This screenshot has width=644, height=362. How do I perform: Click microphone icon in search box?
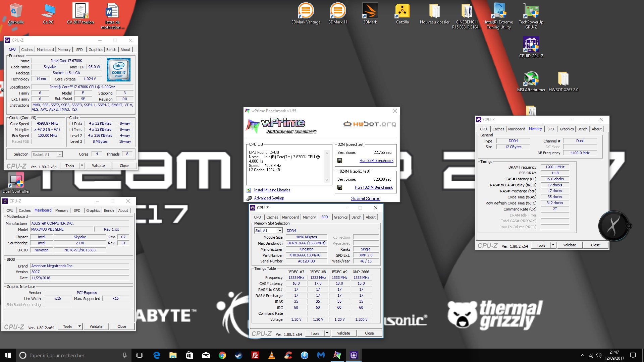[124, 355]
